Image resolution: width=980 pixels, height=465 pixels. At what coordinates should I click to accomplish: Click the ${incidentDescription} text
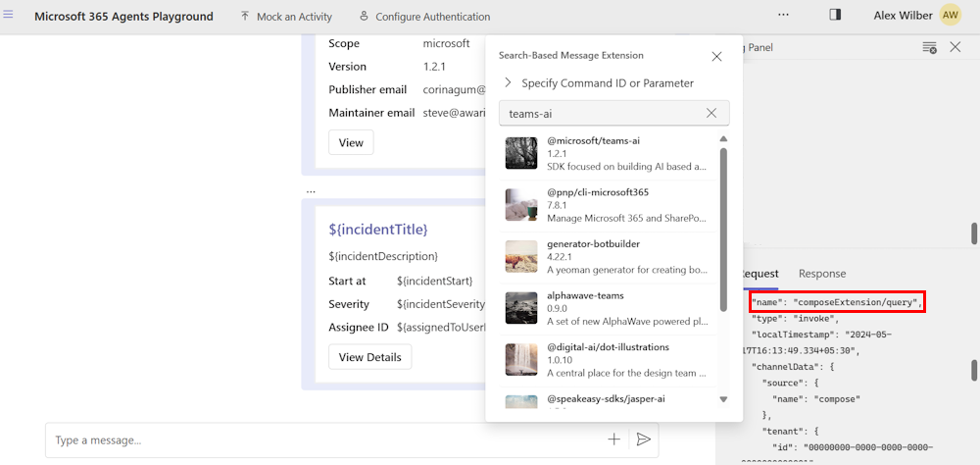383,256
